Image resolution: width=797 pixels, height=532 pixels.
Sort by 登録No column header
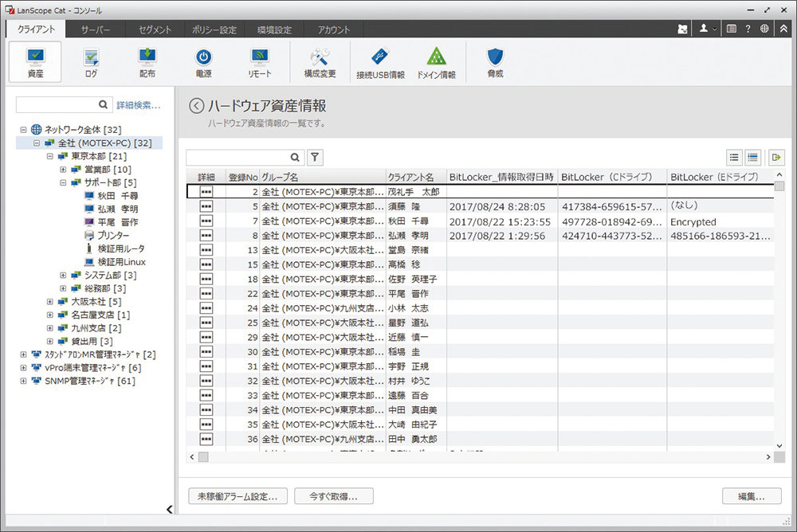pyautogui.click(x=242, y=177)
